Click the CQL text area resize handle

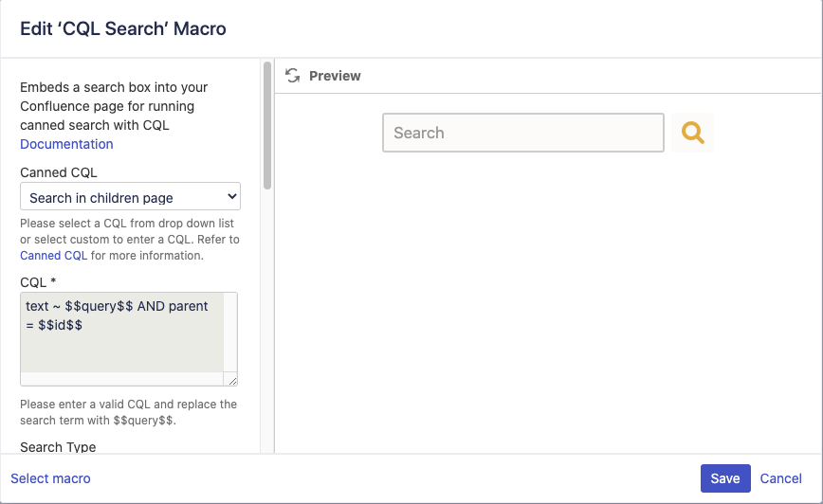(x=231, y=380)
